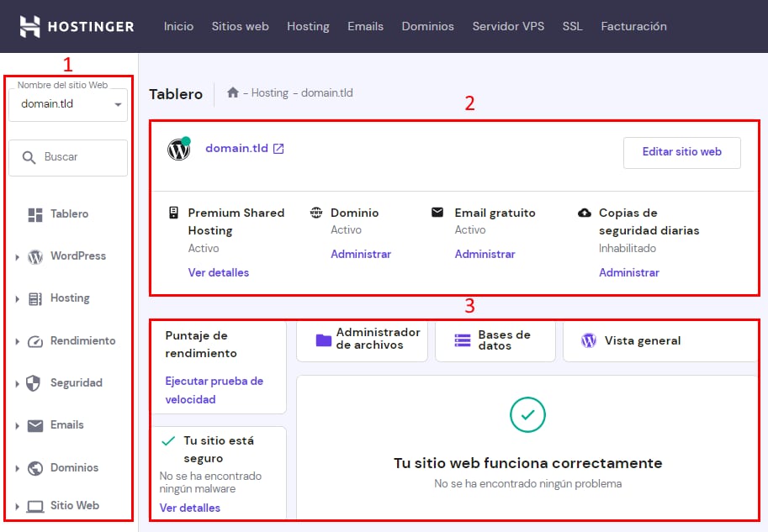Open domain.tld external link icon
Screen dimensions: 768x532
point(278,149)
